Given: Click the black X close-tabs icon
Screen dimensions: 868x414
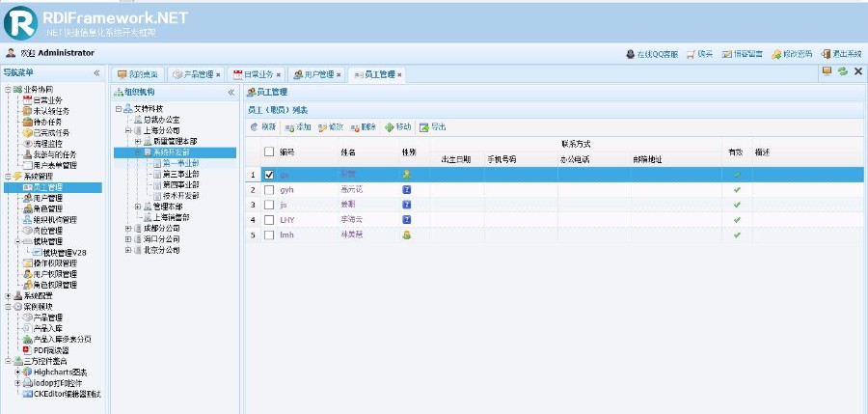Looking at the screenshot, I should 858,71.
